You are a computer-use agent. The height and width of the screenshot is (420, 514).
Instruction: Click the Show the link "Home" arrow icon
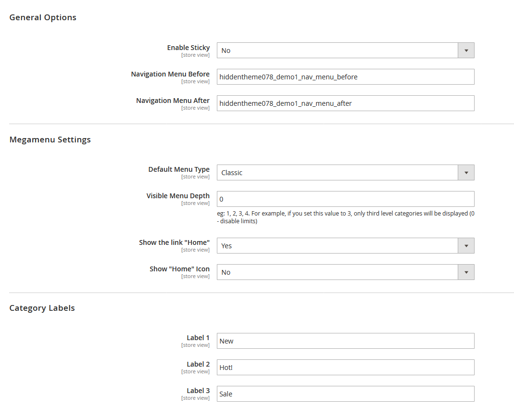point(466,245)
